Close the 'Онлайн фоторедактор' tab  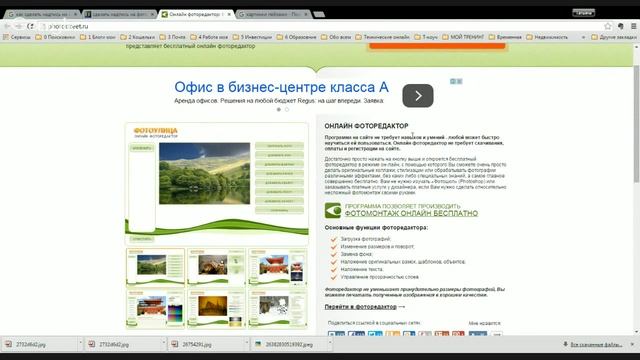(229, 14)
